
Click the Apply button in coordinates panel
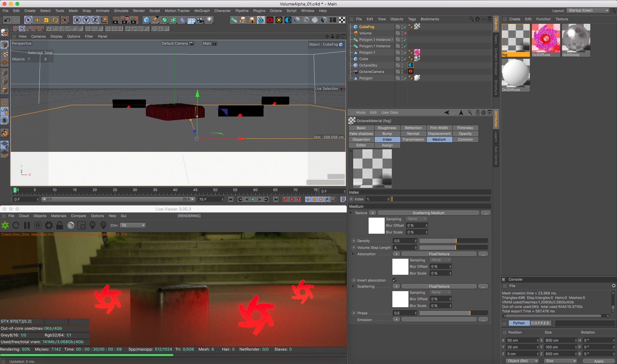[598, 361]
